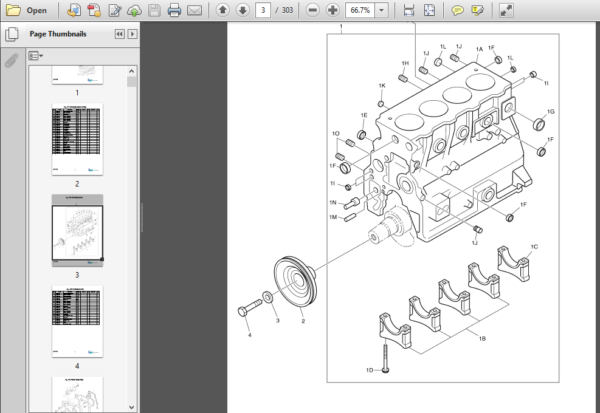Expand the thumbnails panel with right arrow
The height and width of the screenshot is (413, 600).
(x=132, y=34)
